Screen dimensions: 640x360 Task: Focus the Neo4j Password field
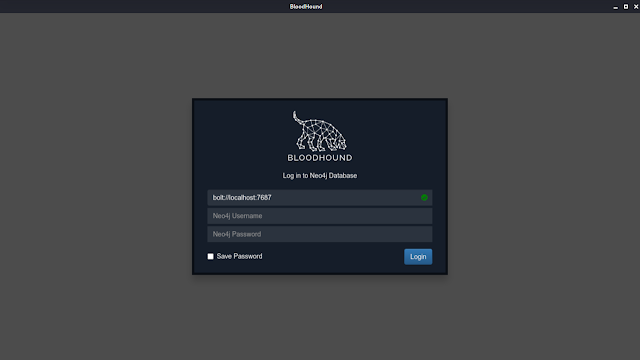(320, 234)
